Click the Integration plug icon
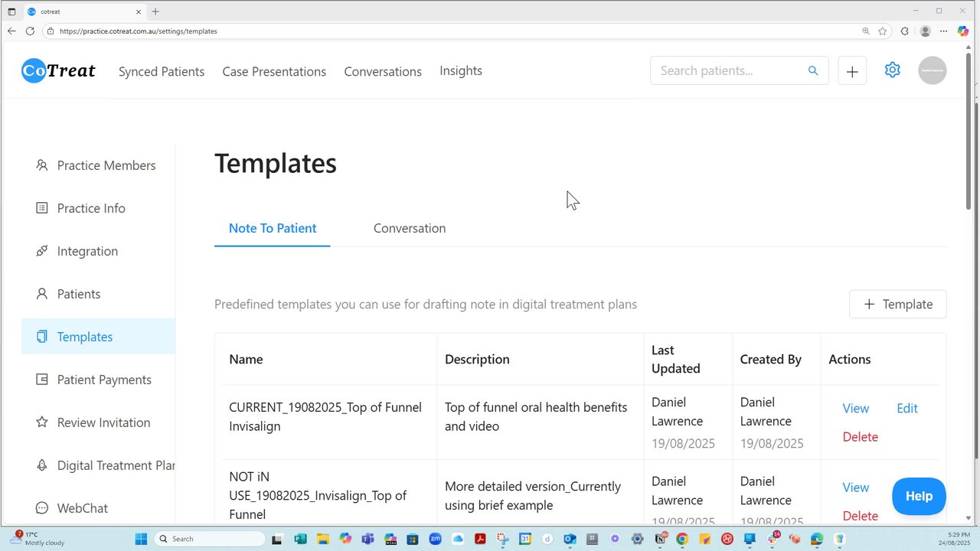Viewport: 980px width, 551px height. pyautogui.click(x=42, y=251)
